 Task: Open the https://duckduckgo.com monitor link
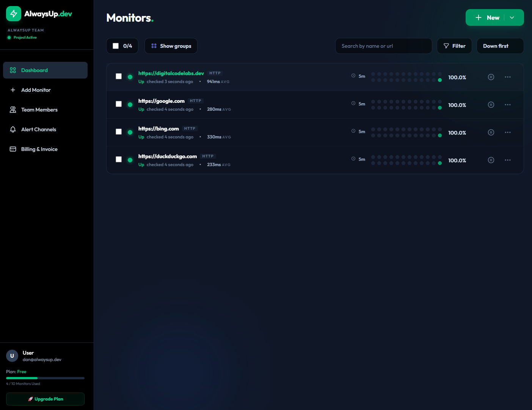tap(168, 156)
